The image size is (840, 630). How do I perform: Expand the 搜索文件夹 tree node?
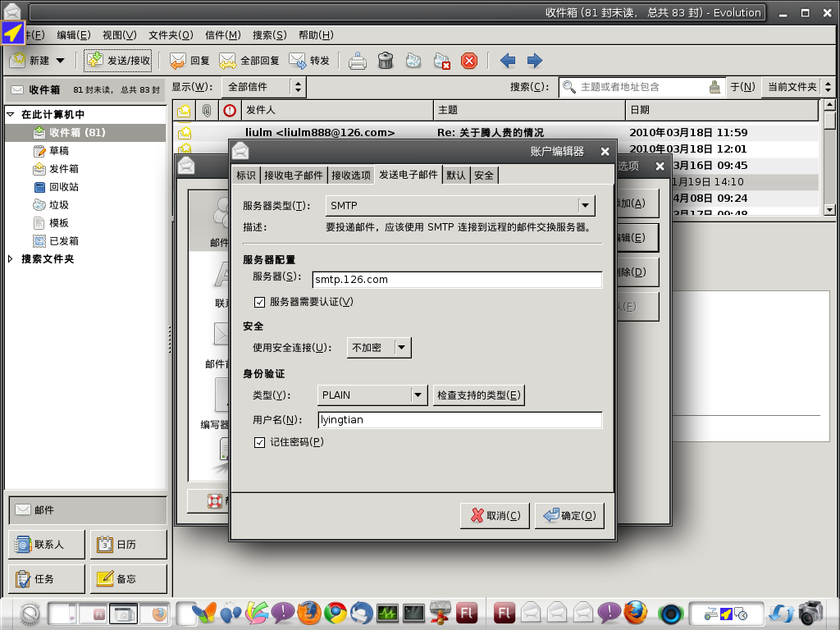[x=10, y=258]
